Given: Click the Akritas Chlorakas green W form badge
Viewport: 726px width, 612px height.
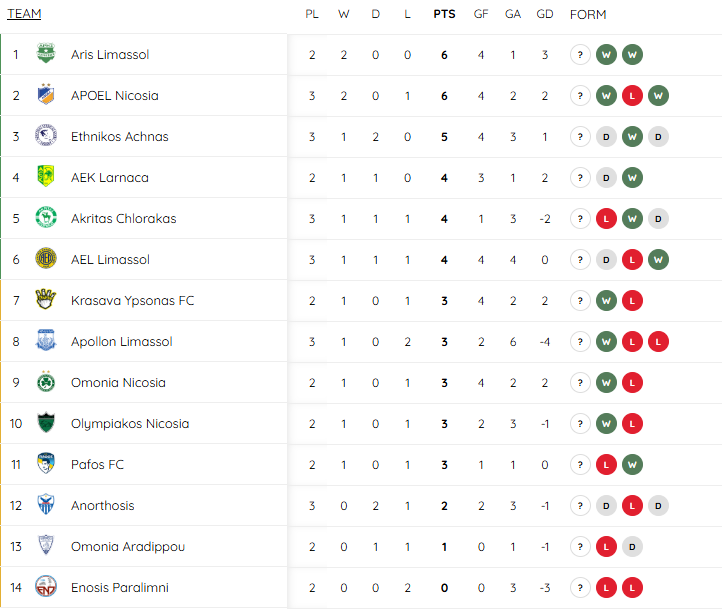Looking at the screenshot, I should 632,219.
